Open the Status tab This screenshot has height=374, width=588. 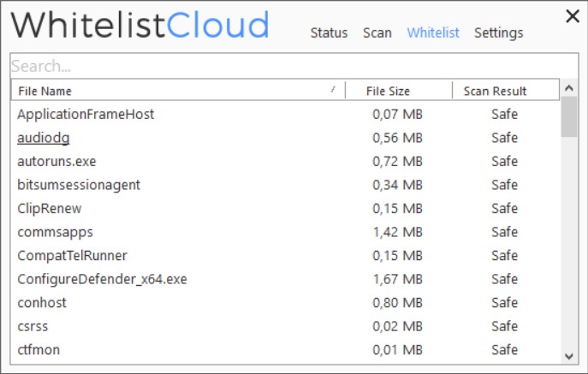pyautogui.click(x=329, y=33)
